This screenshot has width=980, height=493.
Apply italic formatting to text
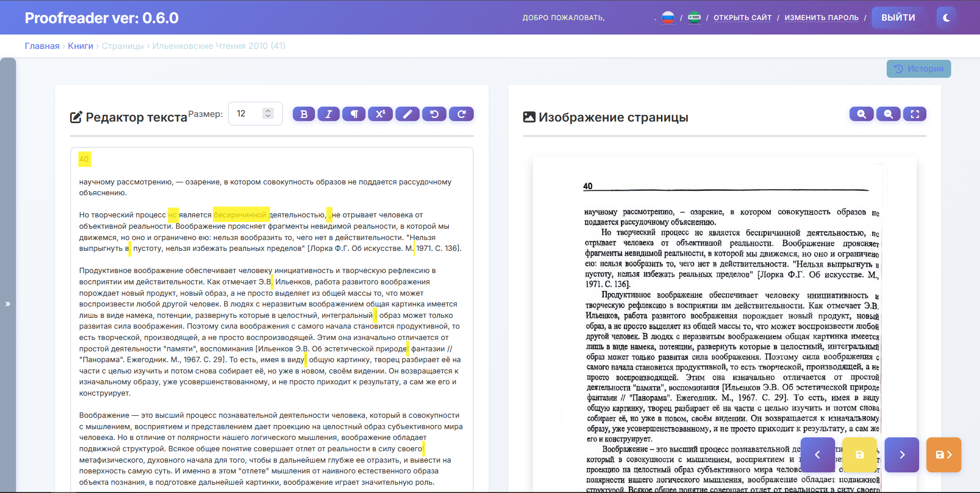328,114
